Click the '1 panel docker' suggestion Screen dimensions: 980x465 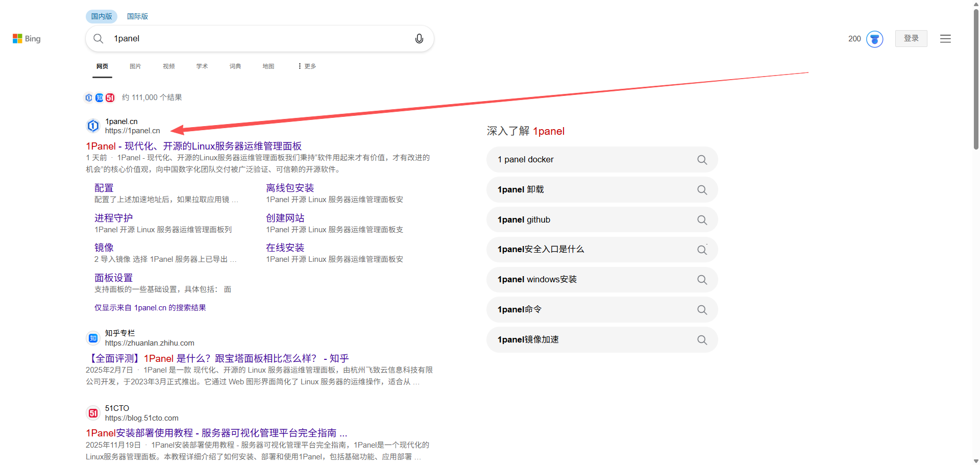[526, 160]
